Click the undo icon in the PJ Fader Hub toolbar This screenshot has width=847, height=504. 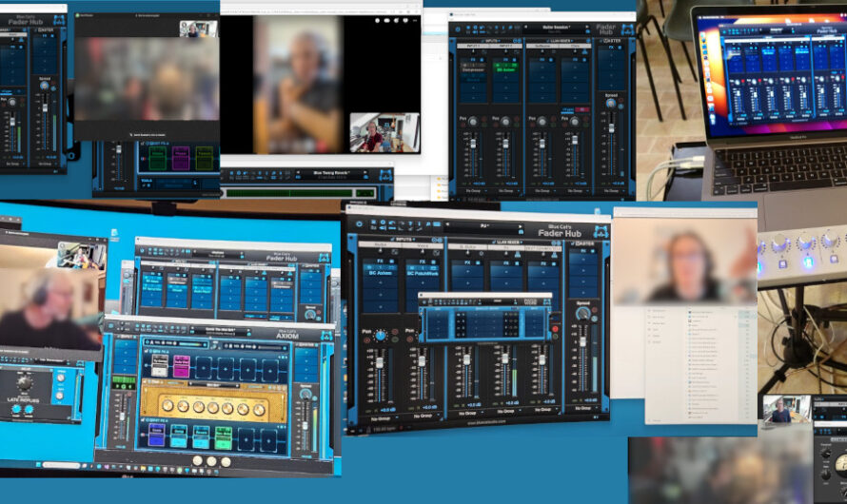point(392,223)
